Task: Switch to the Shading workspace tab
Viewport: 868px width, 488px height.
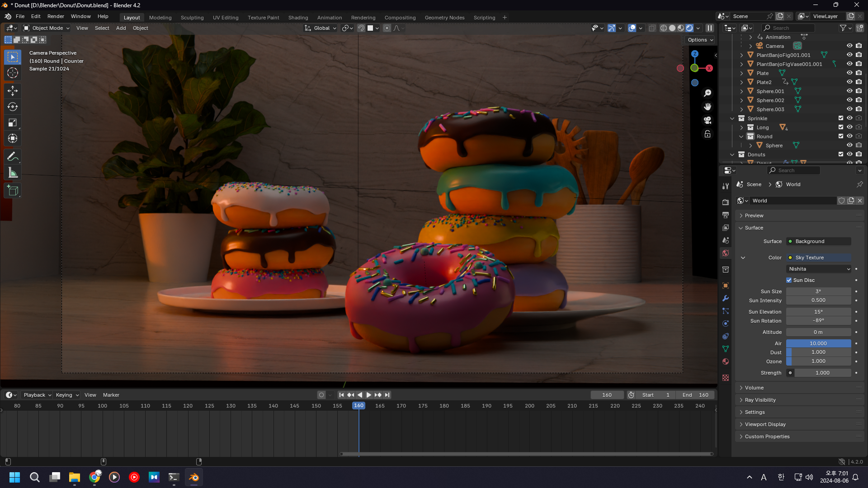Action: coord(298,18)
